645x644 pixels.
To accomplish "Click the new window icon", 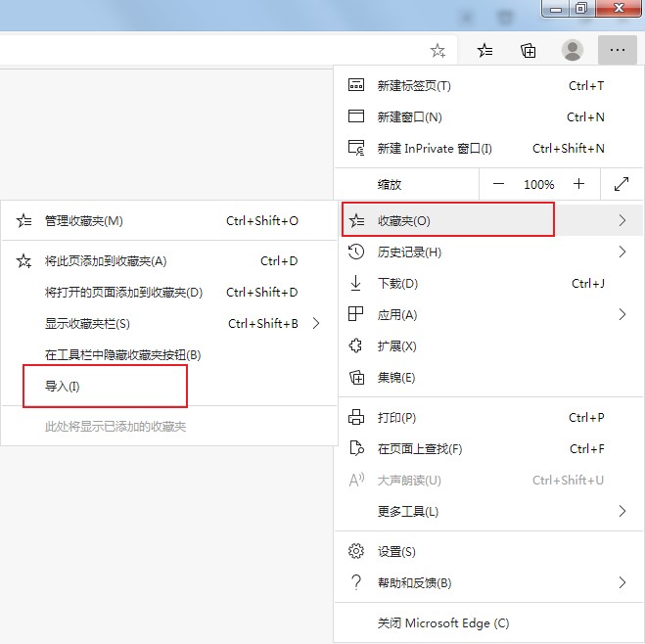I will (x=356, y=116).
